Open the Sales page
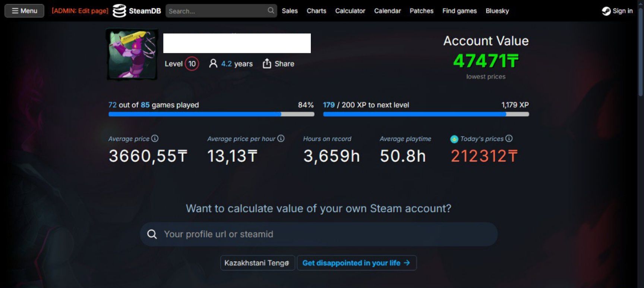Image resolution: width=644 pixels, height=288 pixels. point(290,11)
